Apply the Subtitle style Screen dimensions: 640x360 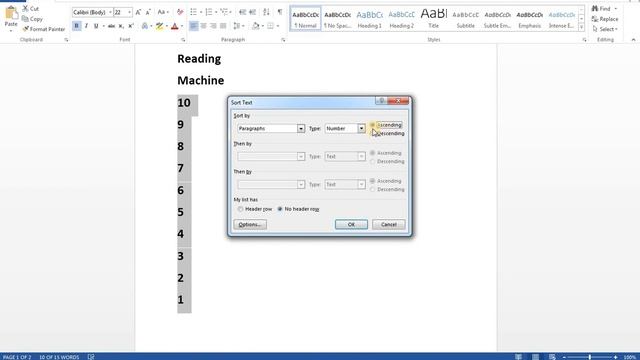465,19
